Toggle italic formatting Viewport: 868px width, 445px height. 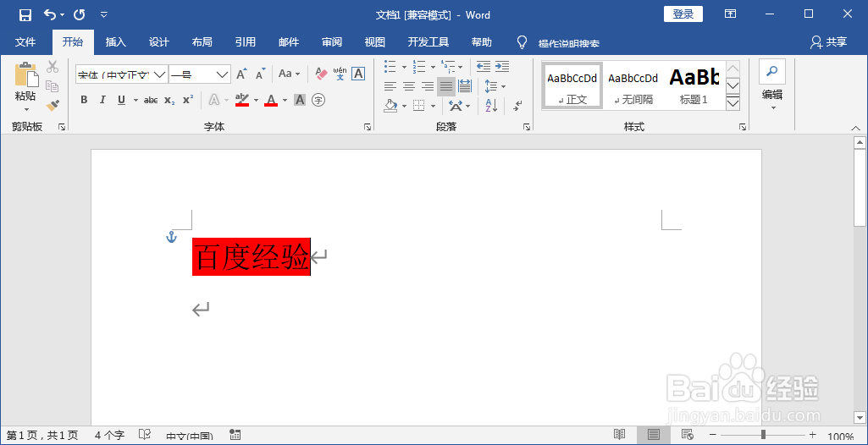tap(102, 100)
